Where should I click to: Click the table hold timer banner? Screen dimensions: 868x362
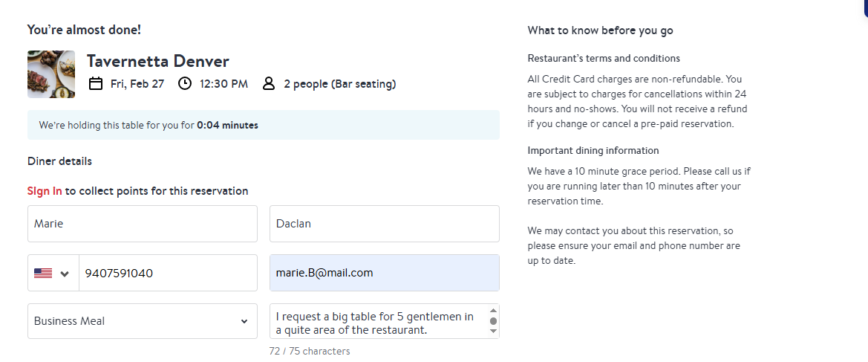[x=264, y=125]
